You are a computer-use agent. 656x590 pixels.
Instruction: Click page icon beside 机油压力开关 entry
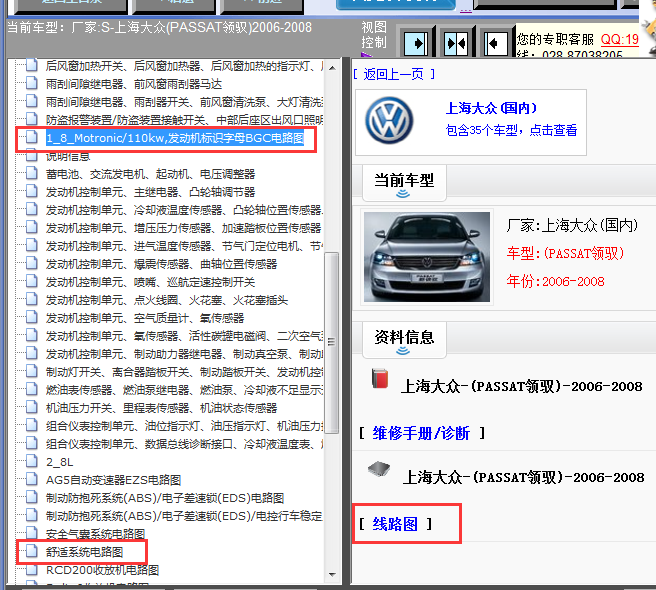[x=31, y=407]
